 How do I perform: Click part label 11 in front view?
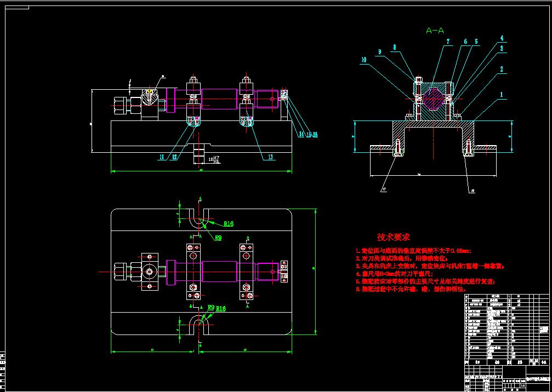162,157
